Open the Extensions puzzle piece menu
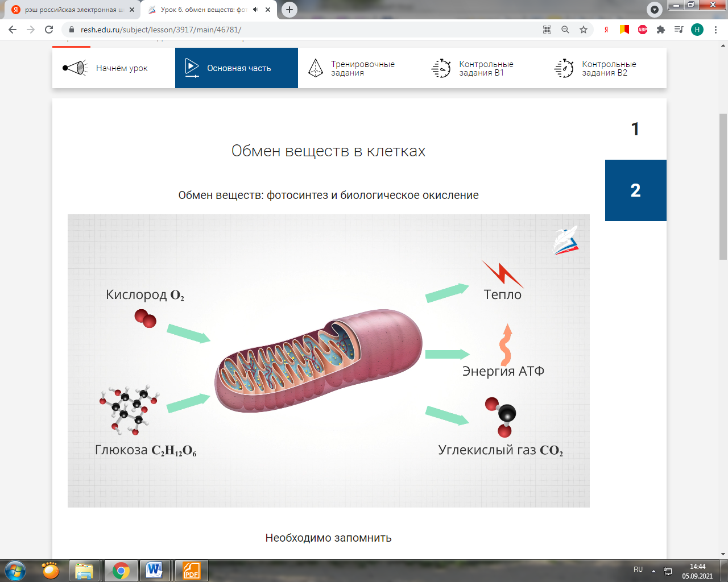This screenshot has width=728, height=582. [660, 30]
